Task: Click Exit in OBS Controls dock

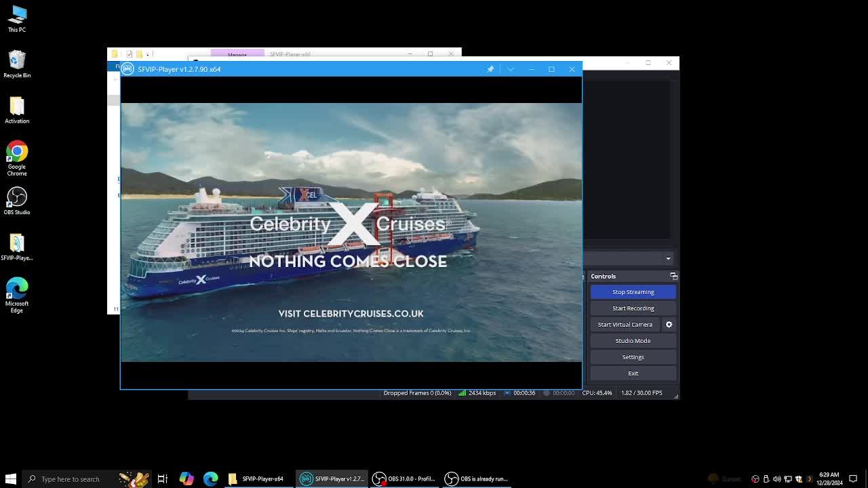Action: (x=633, y=373)
